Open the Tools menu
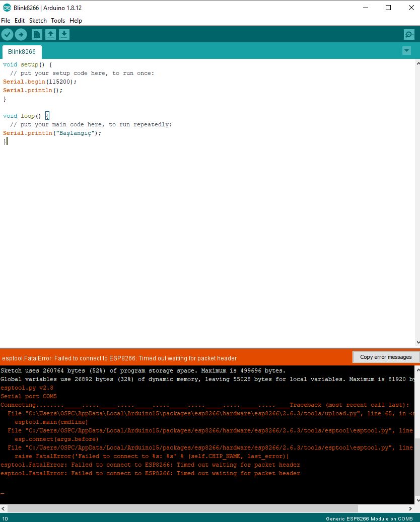The image size is (420, 522). [x=58, y=20]
